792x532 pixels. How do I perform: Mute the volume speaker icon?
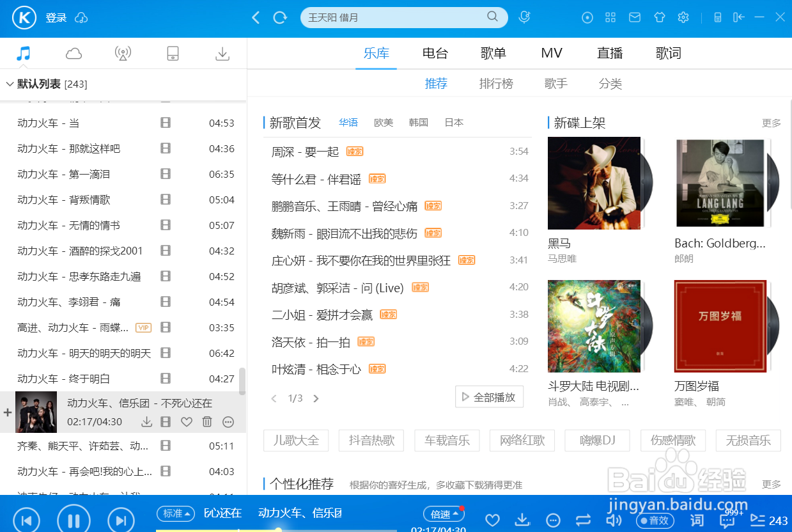(x=614, y=520)
